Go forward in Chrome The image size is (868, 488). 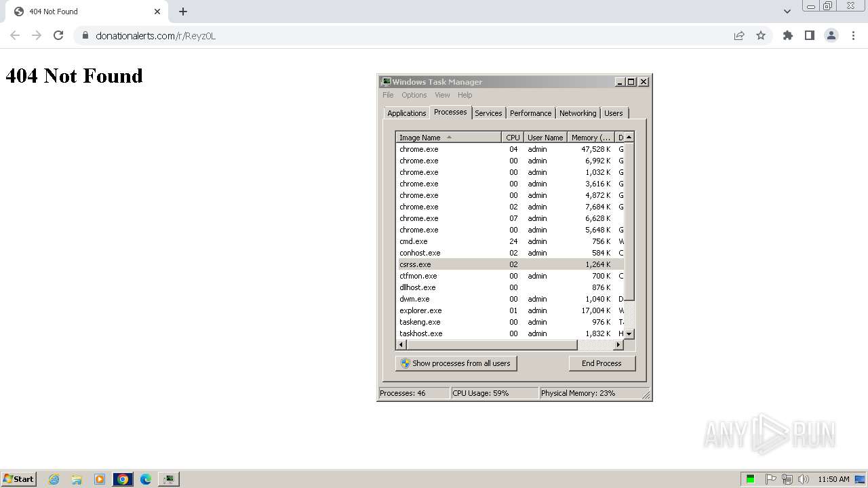37,35
